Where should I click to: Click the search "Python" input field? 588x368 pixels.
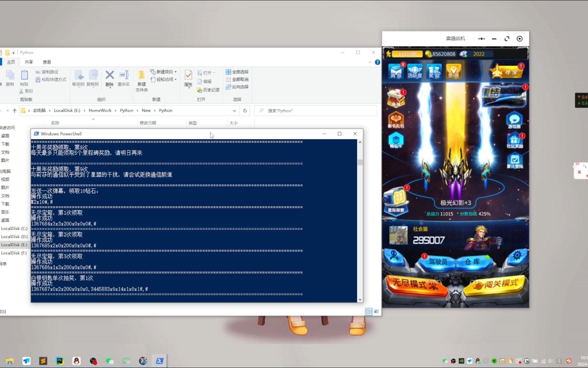click(x=316, y=111)
